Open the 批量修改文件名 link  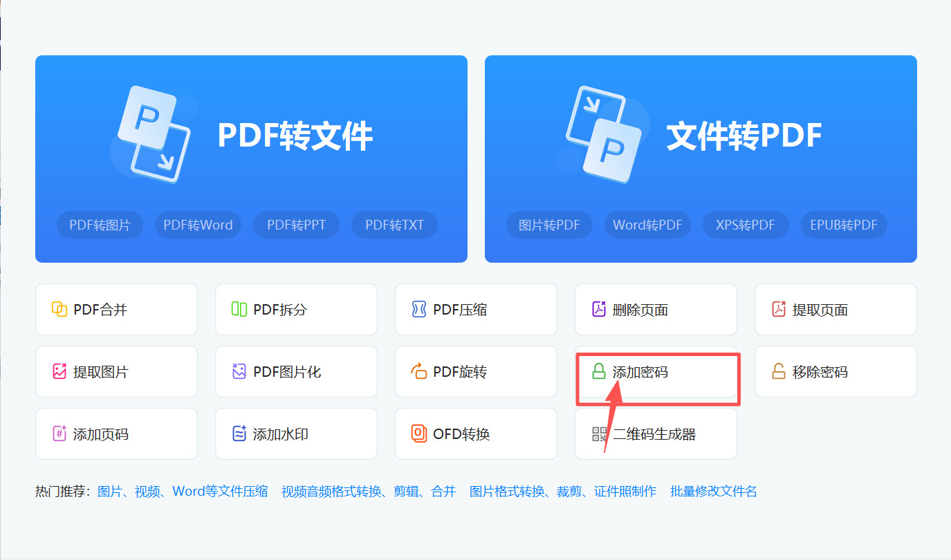click(x=712, y=491)
